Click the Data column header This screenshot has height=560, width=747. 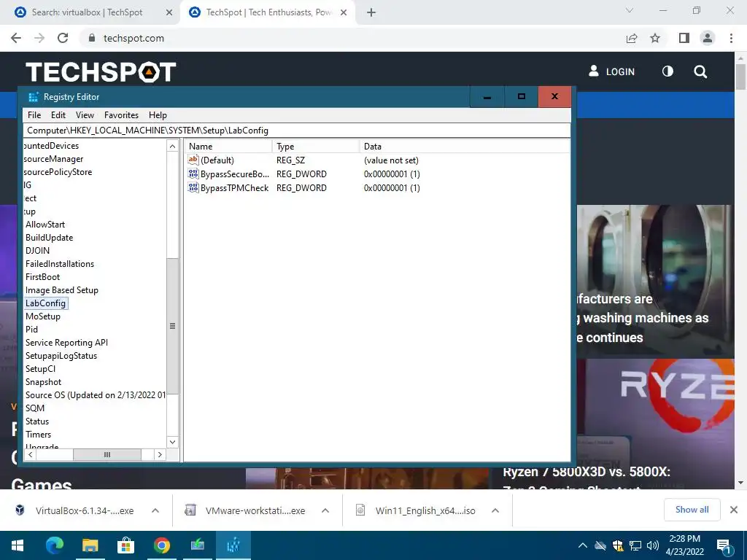point(465,146)
